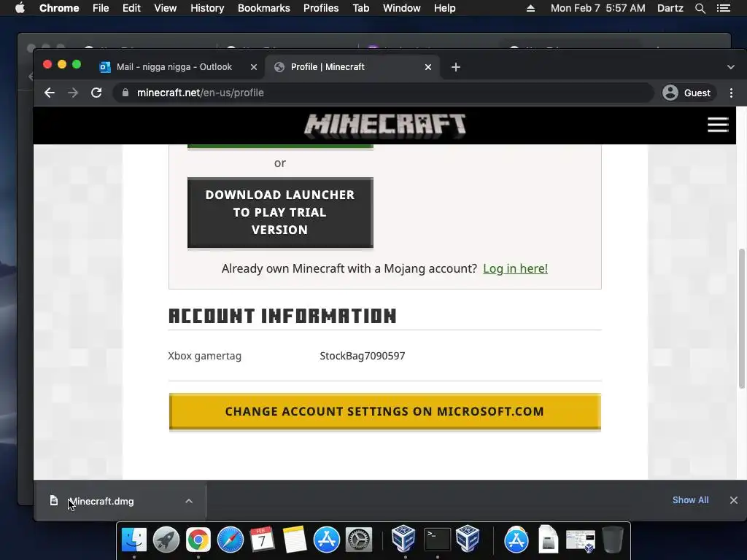
Task: Click Download Launcher to Play Trial button
Action: pos(280,212)
